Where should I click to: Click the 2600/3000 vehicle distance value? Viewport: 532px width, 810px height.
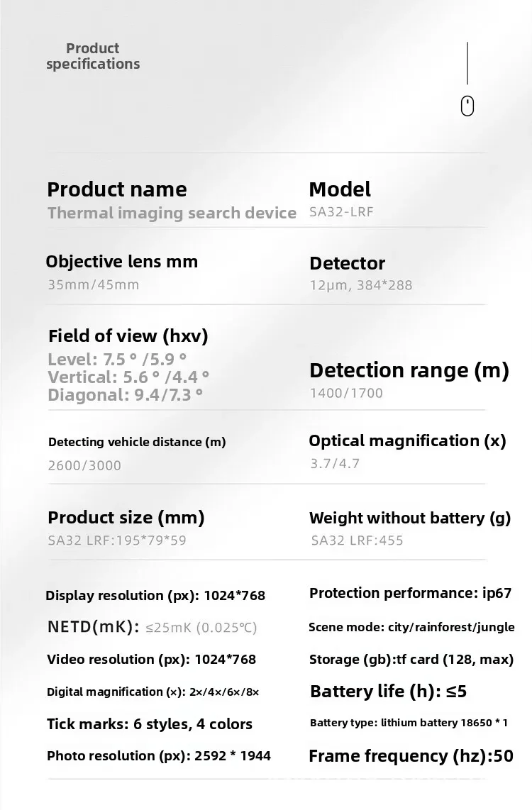pos(84,465)
